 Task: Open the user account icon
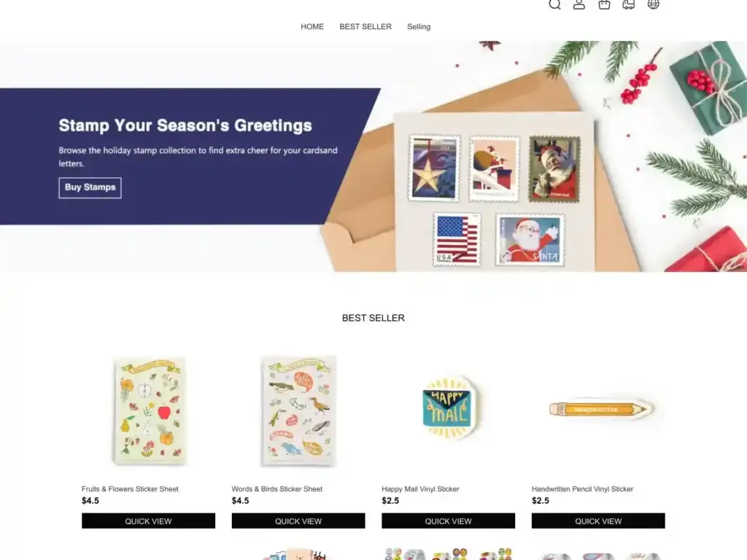578,4
